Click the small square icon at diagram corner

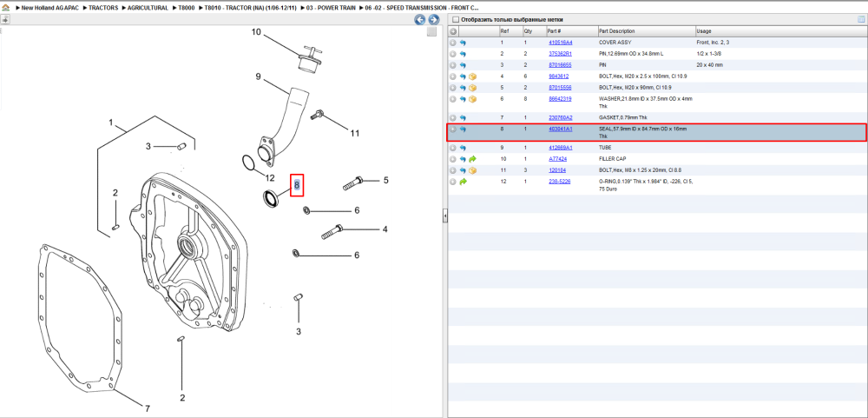pyautogui.click(x=431, y=32)
